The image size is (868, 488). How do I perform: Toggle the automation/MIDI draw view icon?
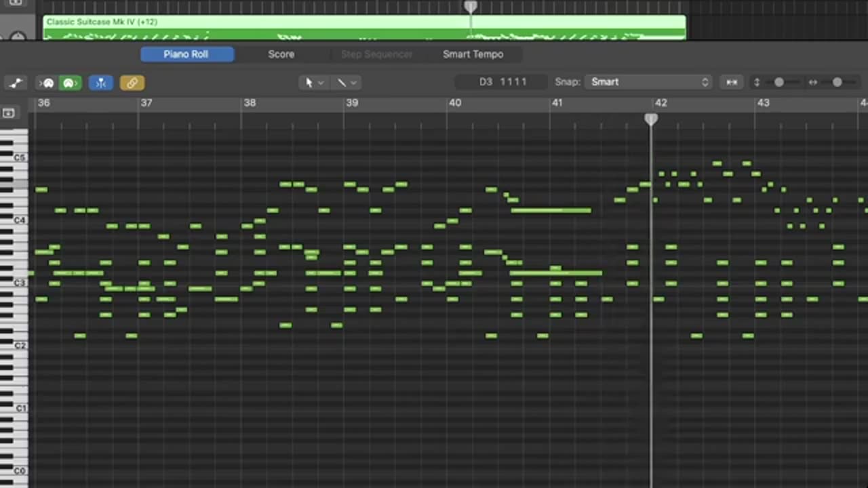click(x=16, y=83)
